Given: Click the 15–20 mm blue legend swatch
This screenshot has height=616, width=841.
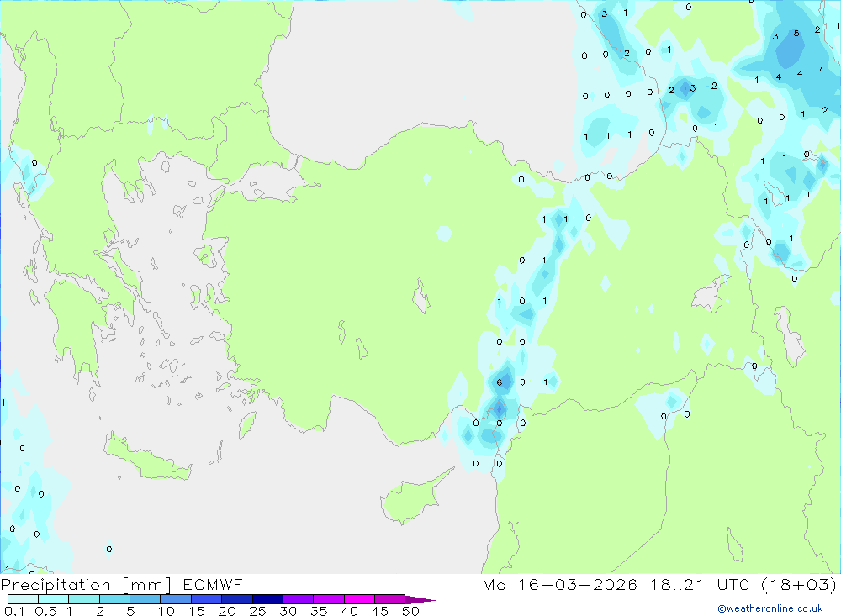Looking at the screenshot, I should (x=206, y=599).
